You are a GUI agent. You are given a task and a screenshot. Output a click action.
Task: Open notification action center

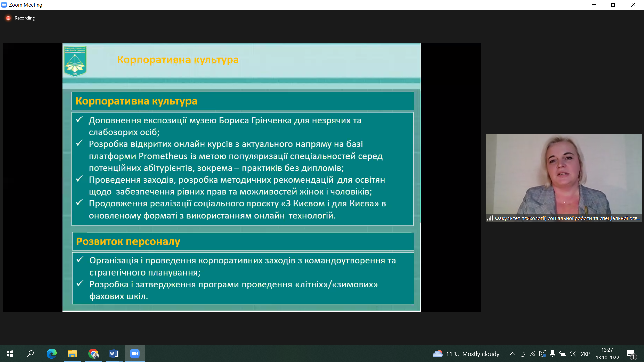[x=630, y=354]
